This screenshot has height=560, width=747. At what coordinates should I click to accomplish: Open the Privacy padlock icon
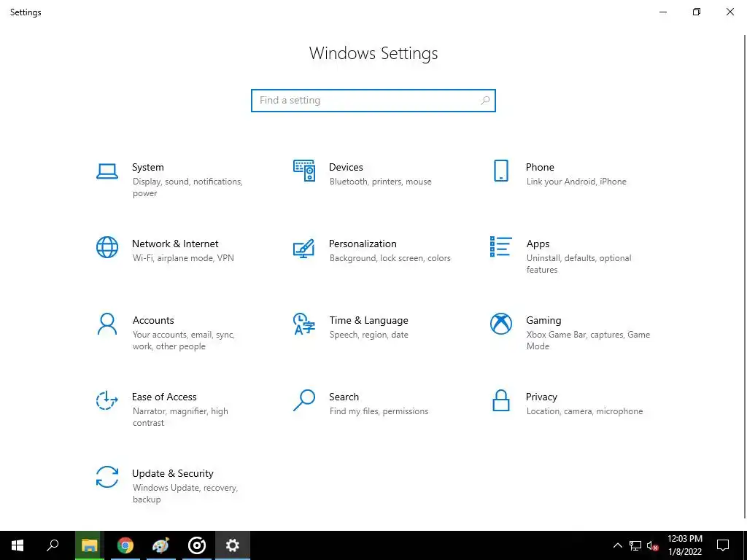click(x=500, y=400)
